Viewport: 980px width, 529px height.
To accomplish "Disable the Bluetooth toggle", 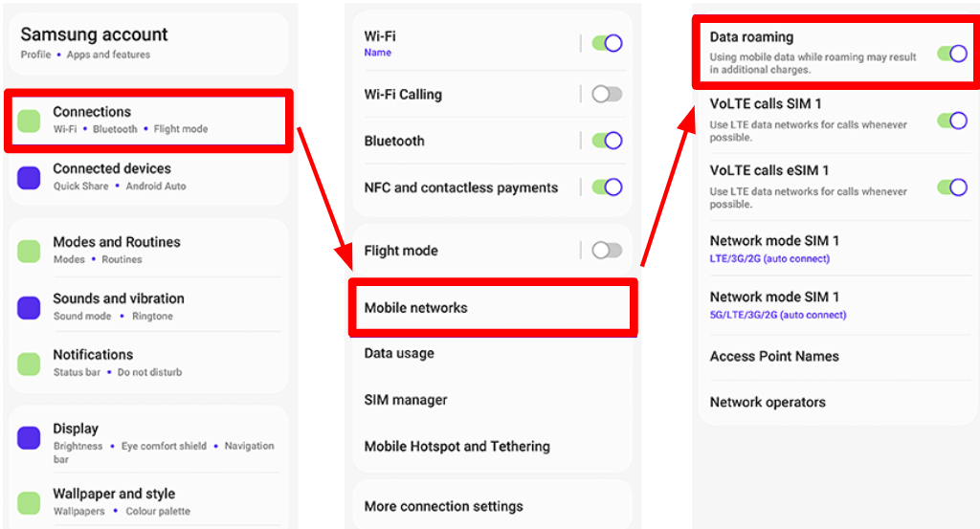I will click(607, 141).
